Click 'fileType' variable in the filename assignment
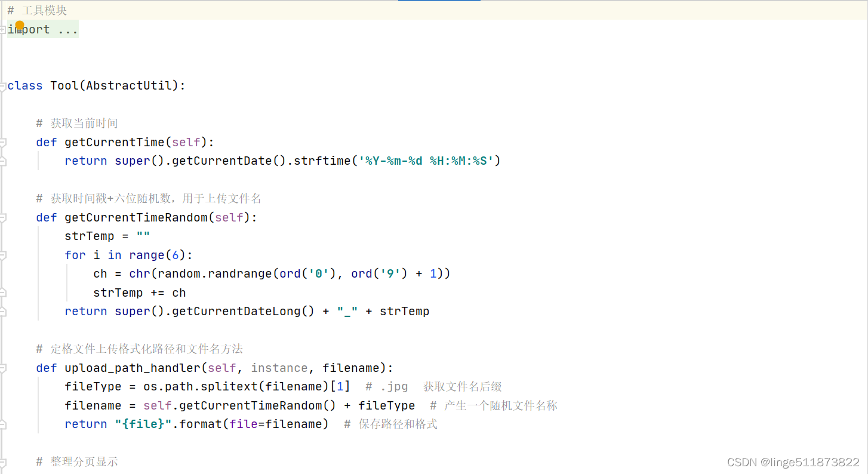This screenshot has height=474, width=868. (387, 405)
